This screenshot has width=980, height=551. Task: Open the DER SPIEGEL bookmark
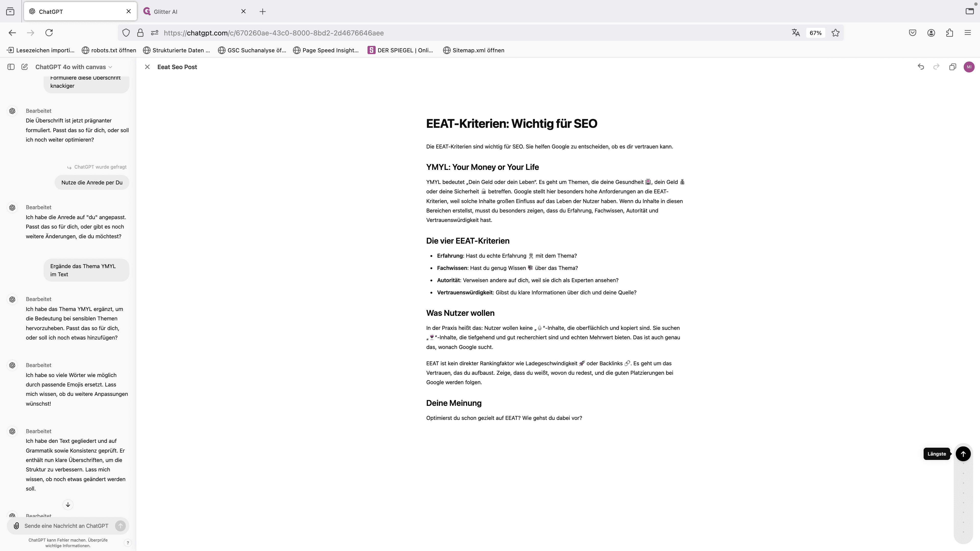pyautogui.click(x=401, y=50)
